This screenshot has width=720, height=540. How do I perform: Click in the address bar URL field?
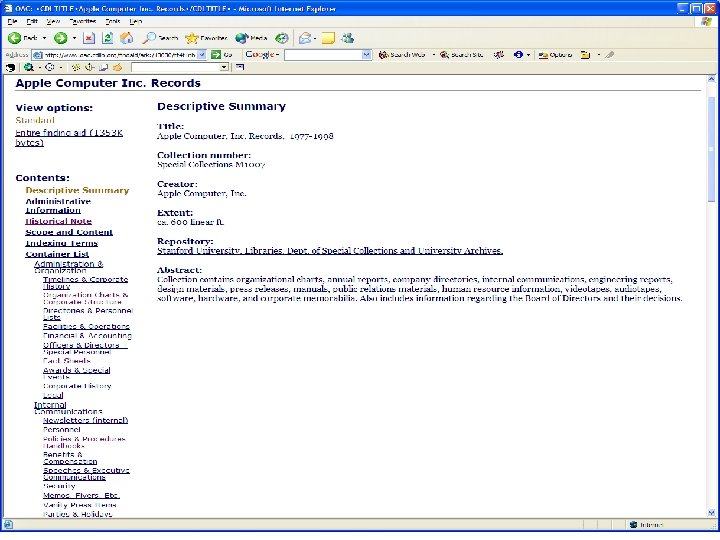[x=120, y=55]
